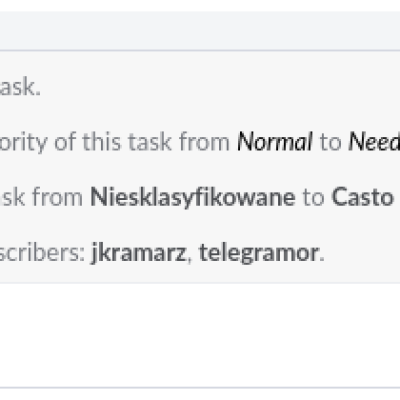Click 'to' between Niesklasyfikowane and Casto
This screenshot has height=400, width=400.
click(313, 198)
